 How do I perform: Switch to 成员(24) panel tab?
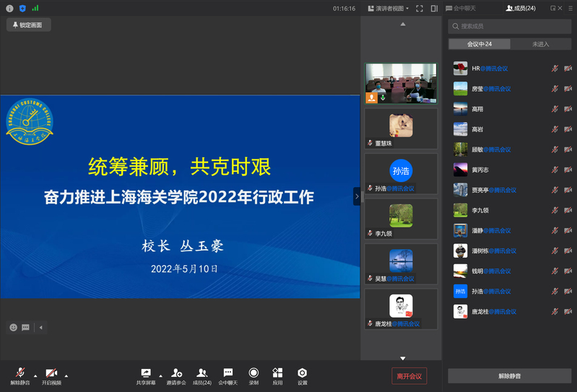click(x=521, y=8)
